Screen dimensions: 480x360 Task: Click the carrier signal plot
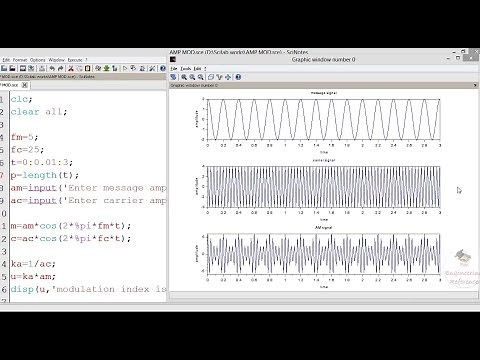(324, 187)
